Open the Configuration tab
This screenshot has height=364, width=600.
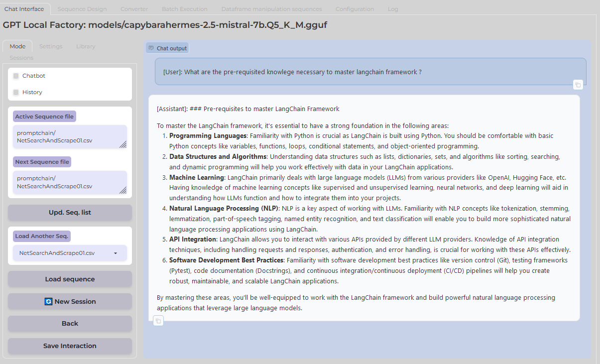coord(355,9)
